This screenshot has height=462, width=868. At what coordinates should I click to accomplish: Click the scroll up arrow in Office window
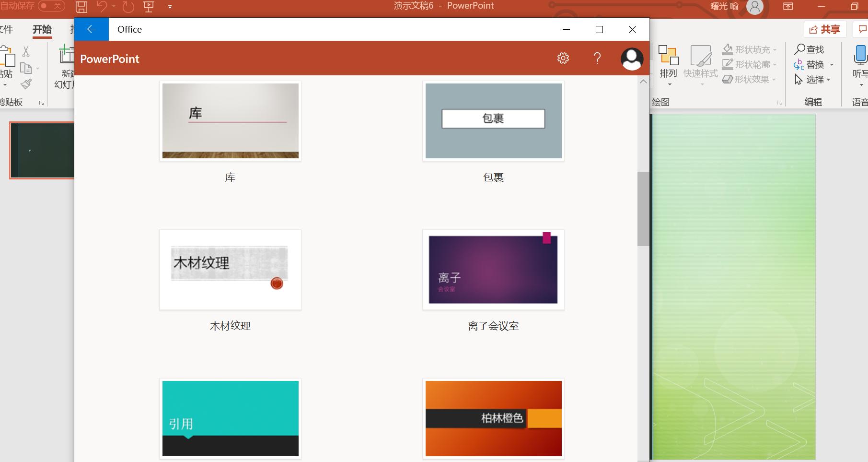tap(643, 82)
